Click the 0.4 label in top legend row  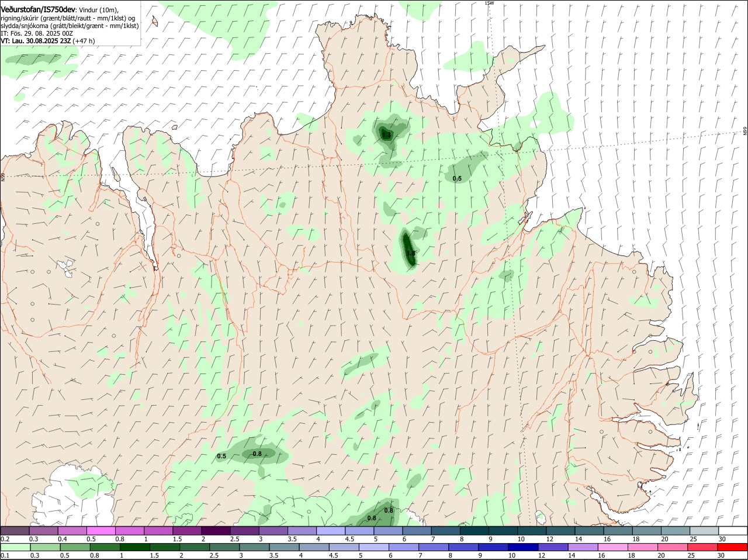63,539
